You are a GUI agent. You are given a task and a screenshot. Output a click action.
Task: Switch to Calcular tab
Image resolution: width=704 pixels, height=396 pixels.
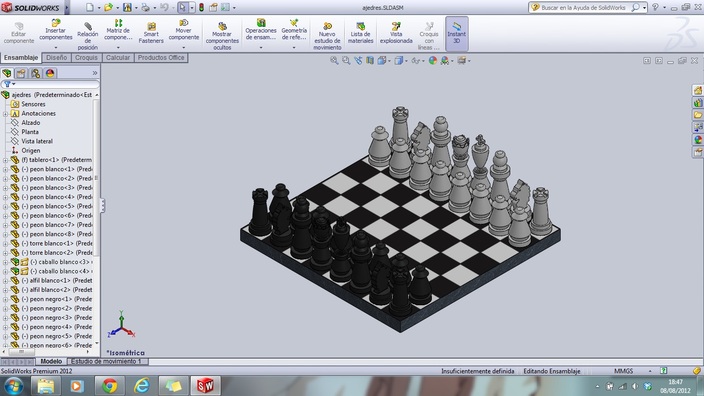[x=118, y=57]
